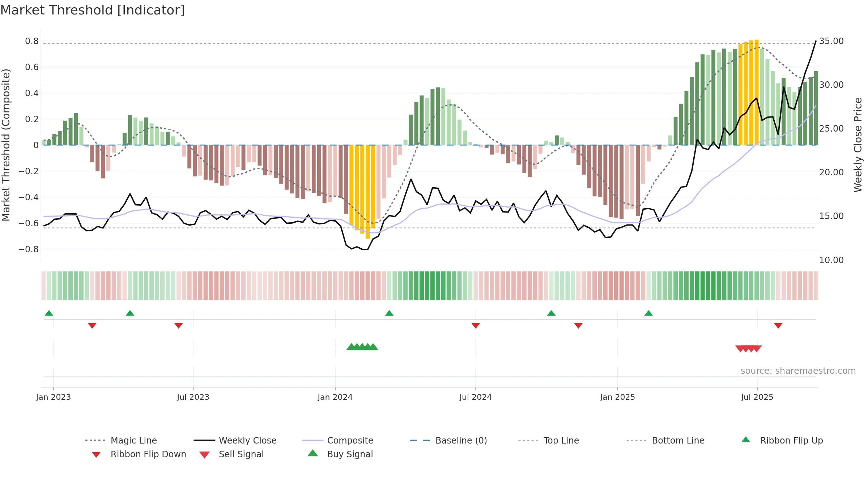Click the ribbon flip up marker near October 2024
The image size is (868, 488).
pyautogui.click(x=551, y=313)
